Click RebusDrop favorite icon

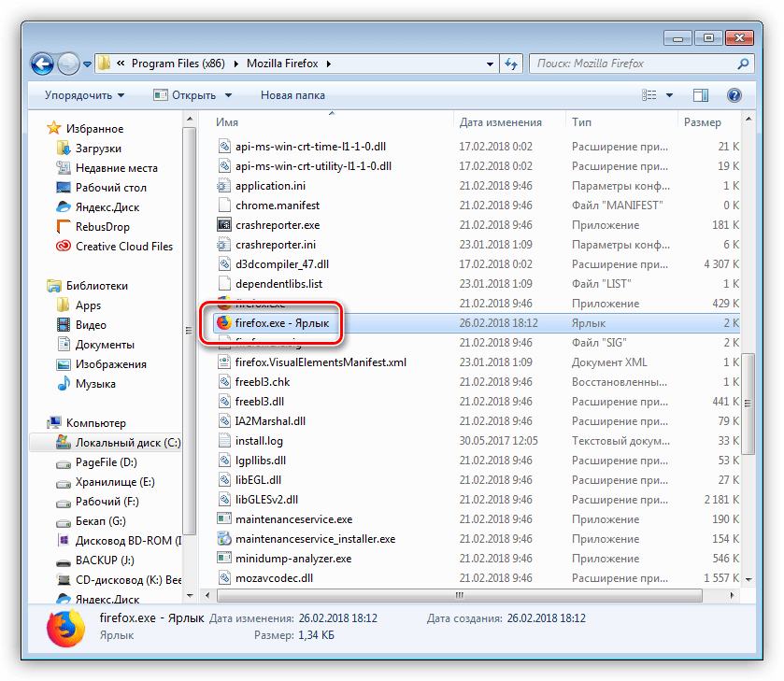click(64, 226)
